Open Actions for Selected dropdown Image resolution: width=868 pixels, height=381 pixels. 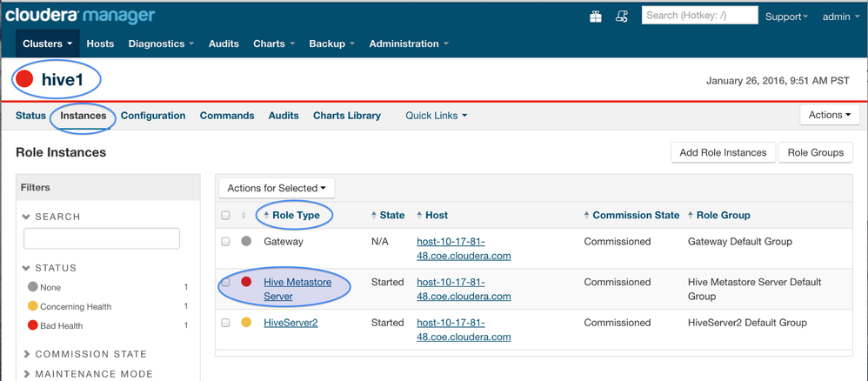(277, 188)
